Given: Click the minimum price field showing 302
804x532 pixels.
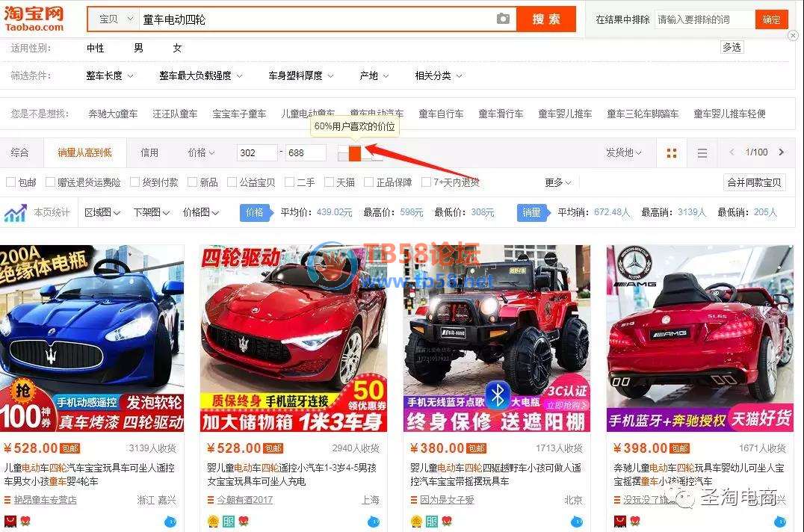Looking at the screenshot, I should [x=256, y=152].
